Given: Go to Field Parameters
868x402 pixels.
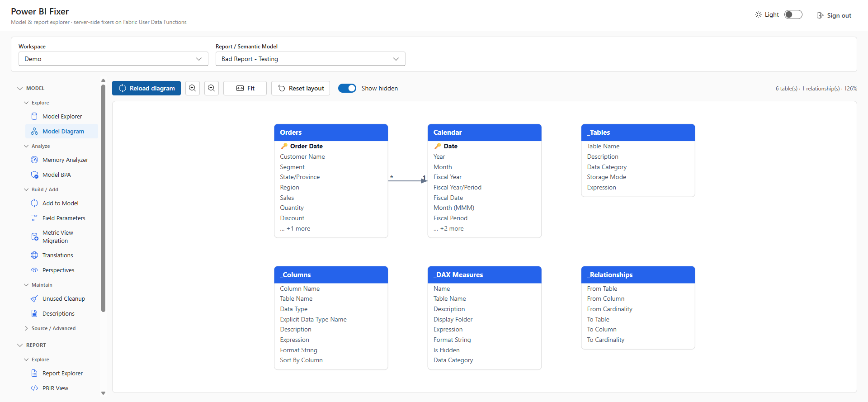Looking at the screenshot, I should click(x=61, y=218).
